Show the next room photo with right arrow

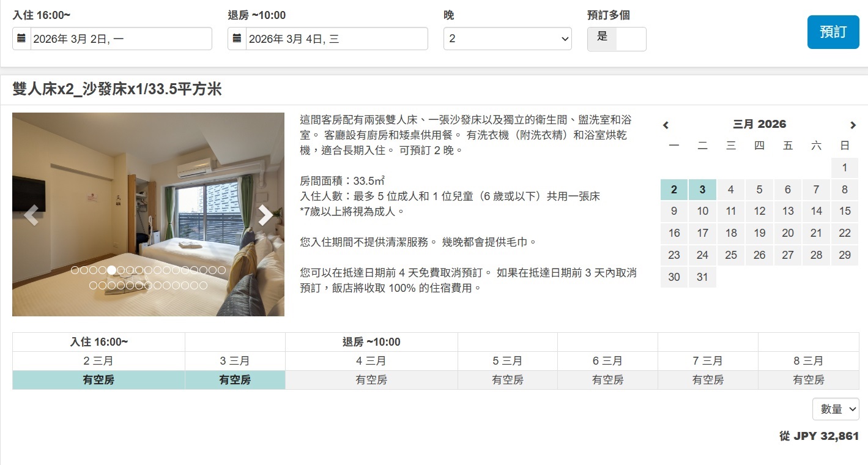(265, 215)
